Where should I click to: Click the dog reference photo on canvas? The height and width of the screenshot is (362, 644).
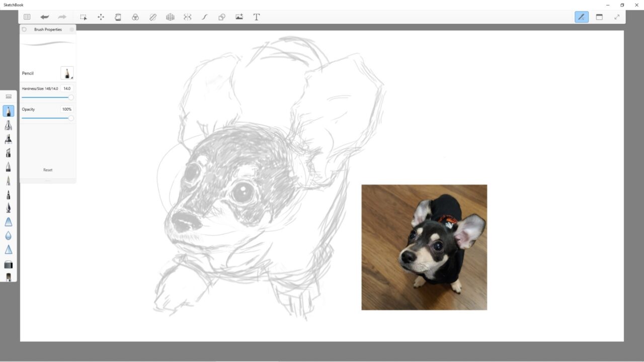click(x=424, y=247)
